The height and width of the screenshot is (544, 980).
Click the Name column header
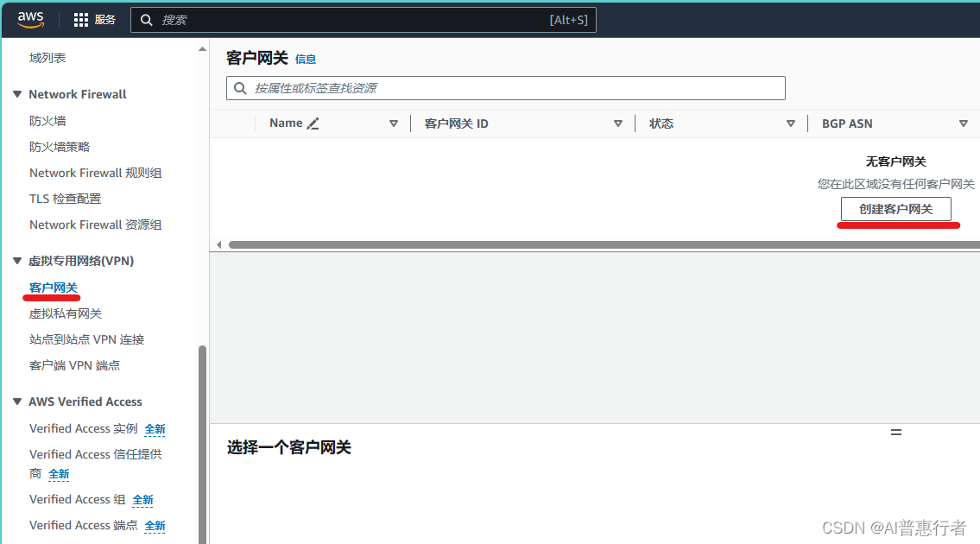pos(287,123)
